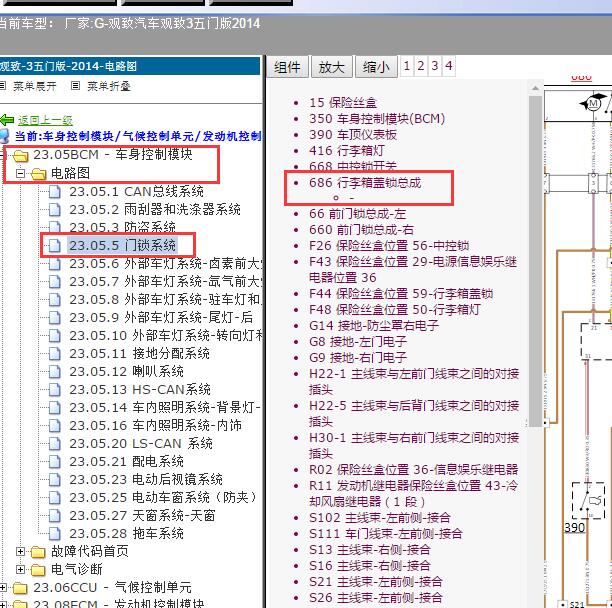Click the 390 label in the wiring diagram
This screenshot has width=612, height=608.
575,528
